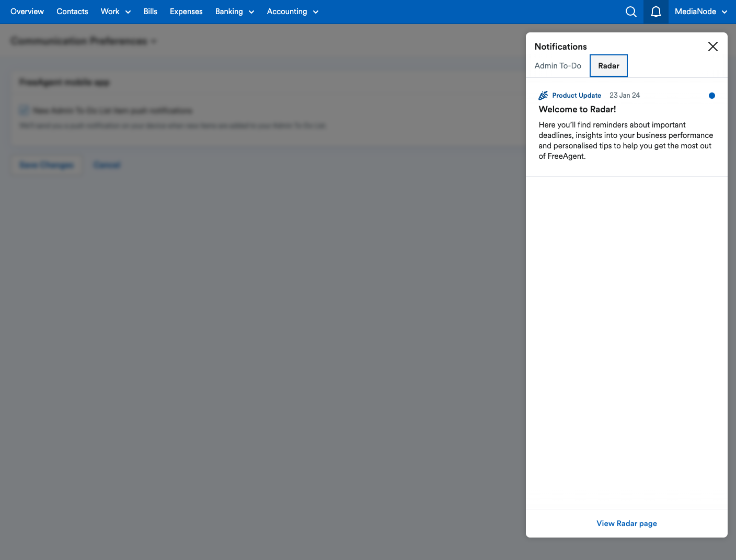Close the Notifications panel
Image resolution: width=736 pixels, height=560 pixels.
coord(712,46)
